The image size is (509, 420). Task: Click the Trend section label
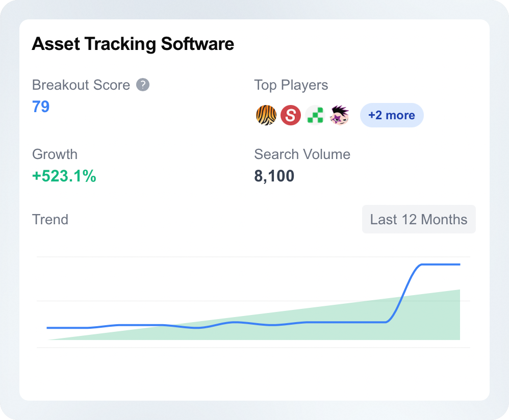click(50, 220)
